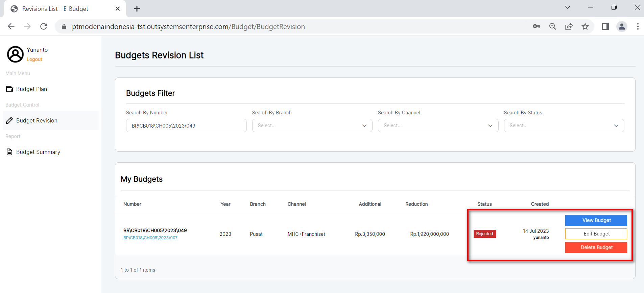This screenshot has height=293, width=644.
Task: Reload the page with refresh icon
Action: [x=44, y=26]
